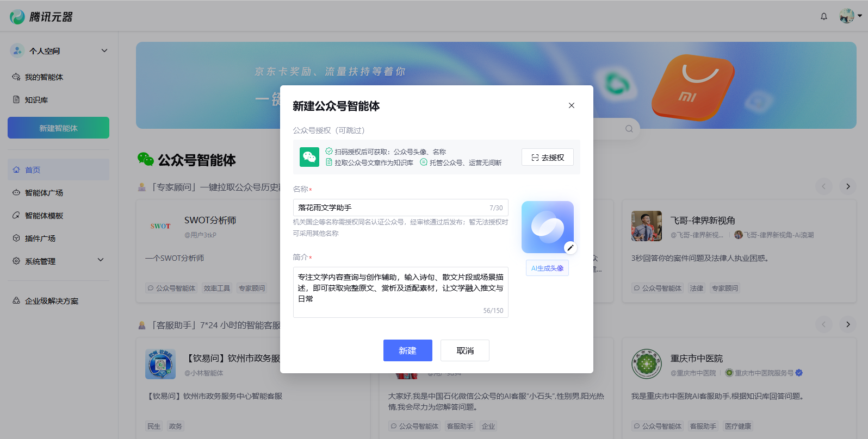868x439 pixels.
Task: Close the 新建公众号智能体 dialog
Action: (572, 105)
